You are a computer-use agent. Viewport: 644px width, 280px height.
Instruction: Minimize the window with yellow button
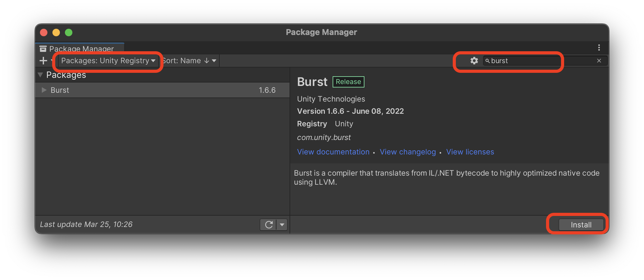(x=56, y=32)
